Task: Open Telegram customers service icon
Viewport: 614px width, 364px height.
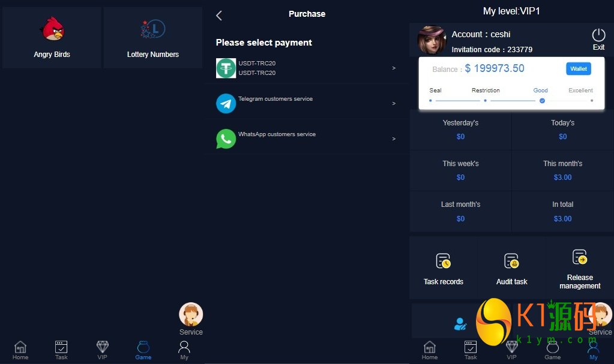Action: pyautogui.click(x=226, y=103)
